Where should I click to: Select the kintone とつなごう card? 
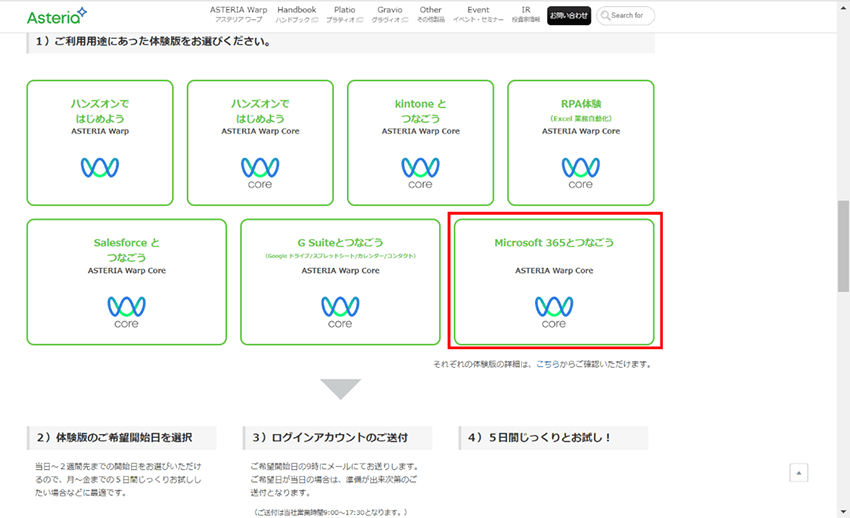[421, 143]
